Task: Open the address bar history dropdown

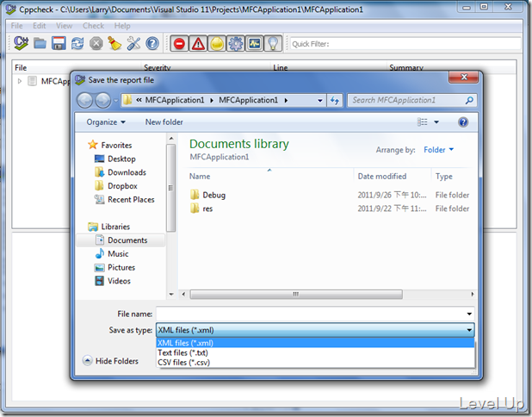Action: (319, 101)
